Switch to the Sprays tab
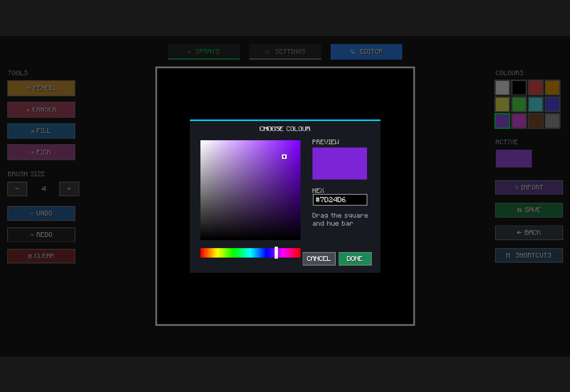This screenshot has height=392, width=570. 204,52
